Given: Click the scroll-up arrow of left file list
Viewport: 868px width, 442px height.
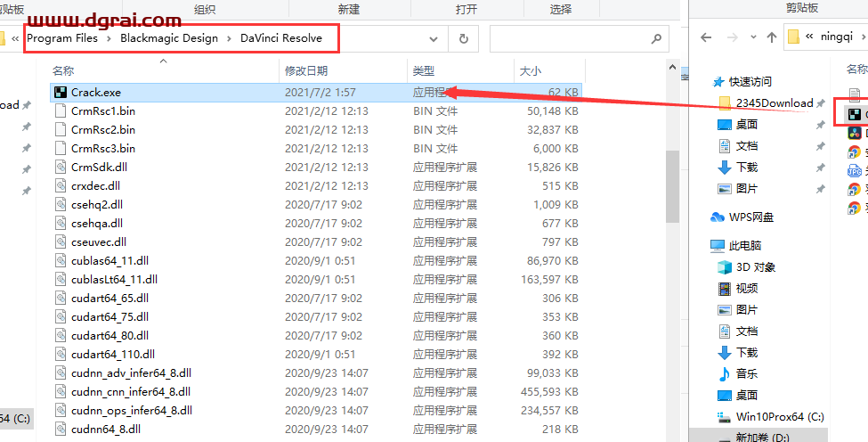Looking at the screenshot, I should pyautogui.click(x=672, y=67).
